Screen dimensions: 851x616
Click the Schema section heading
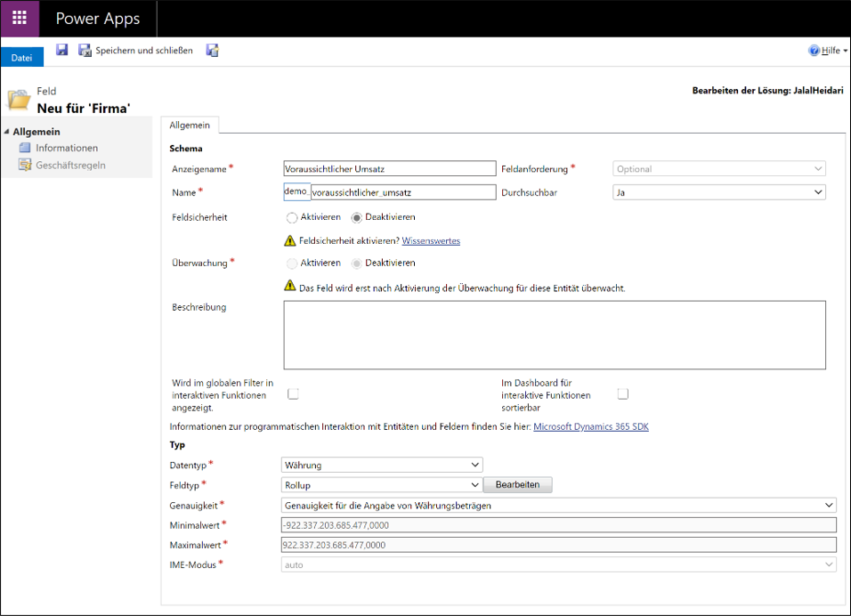[186, 148]
